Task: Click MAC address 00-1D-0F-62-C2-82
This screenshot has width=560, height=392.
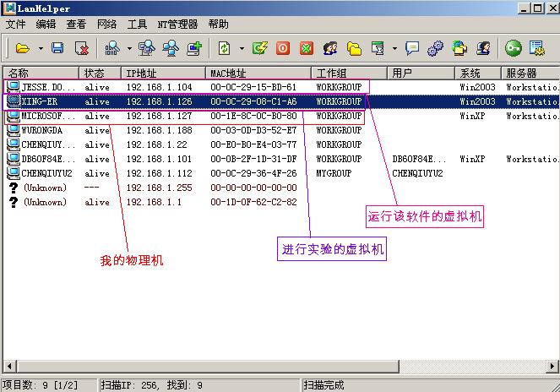Action: click(x=253, y=202)
